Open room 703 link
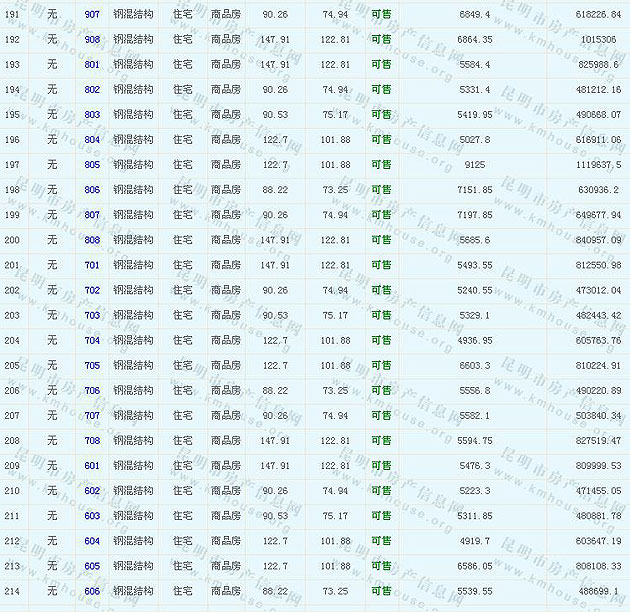Viewport: 630px width, 612px height. [92, 315]
